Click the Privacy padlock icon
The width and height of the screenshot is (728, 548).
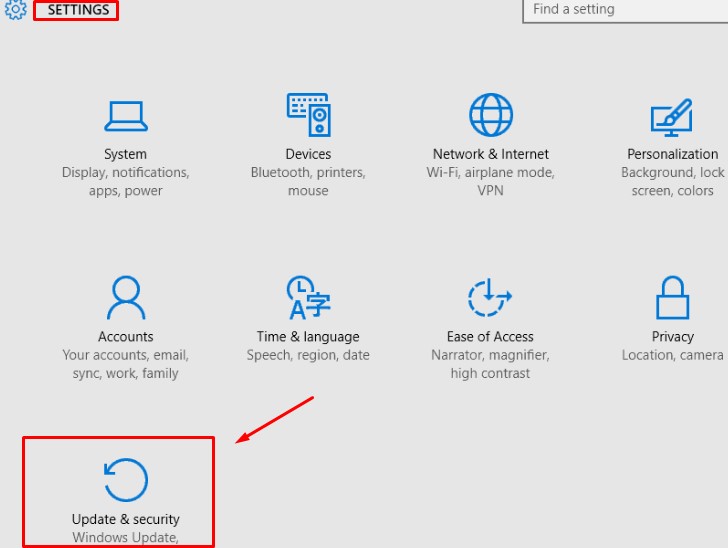(x=672, y=298)
